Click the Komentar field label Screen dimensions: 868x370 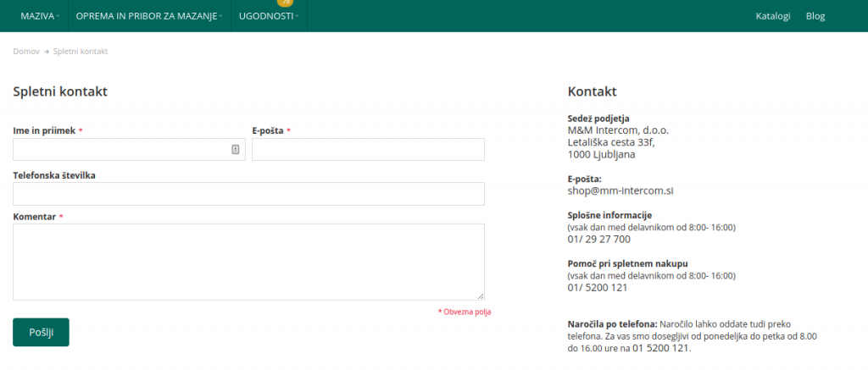click(x=35, y=217)
